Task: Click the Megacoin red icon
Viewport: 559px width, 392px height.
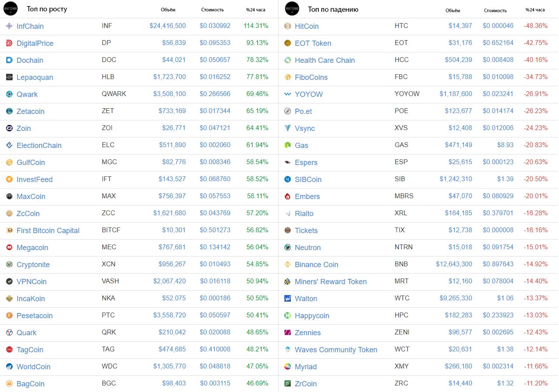Action: click(9, 248)
